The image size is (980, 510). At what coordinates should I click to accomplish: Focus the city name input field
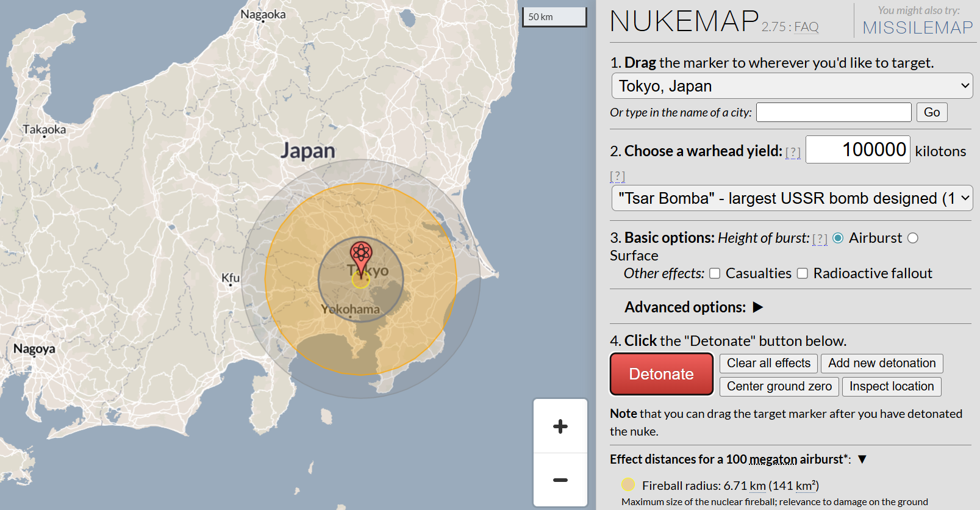coord(834,112)
